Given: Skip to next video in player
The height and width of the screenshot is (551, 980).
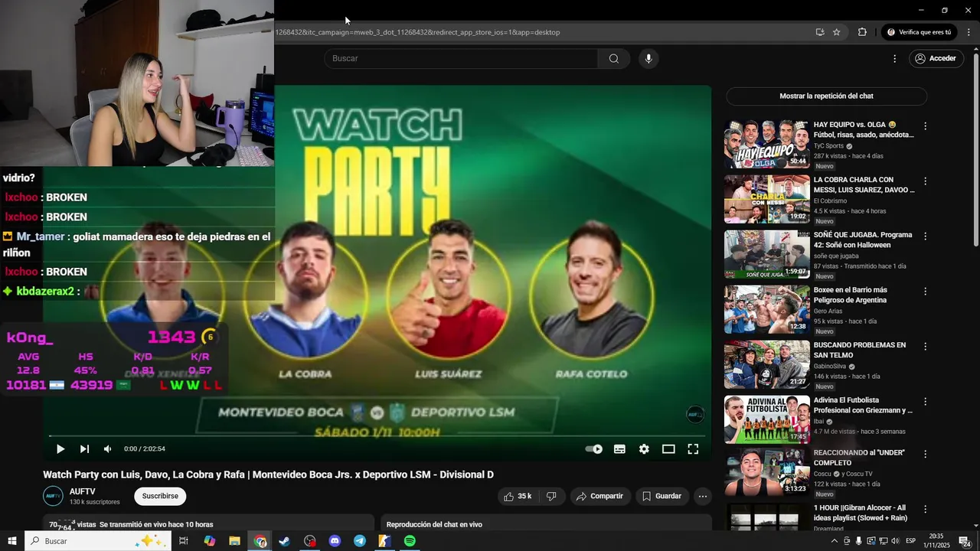Looking at the screenshot, I should [84, 449].
